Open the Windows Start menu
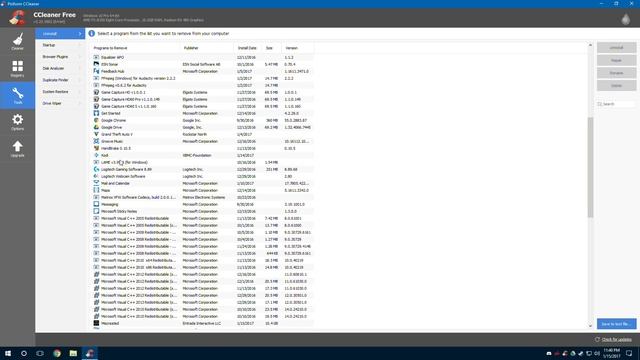 pos(8,353)
